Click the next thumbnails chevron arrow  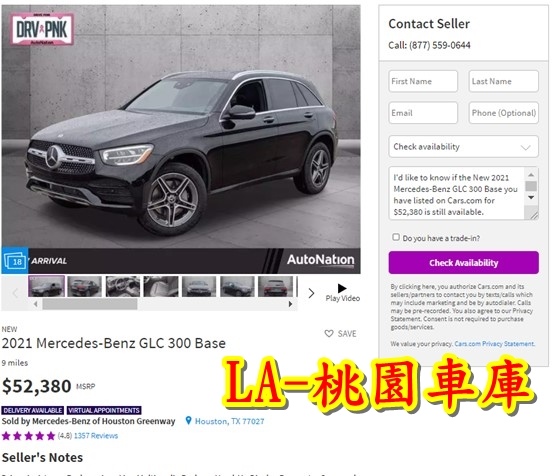[x=311, y=293]
